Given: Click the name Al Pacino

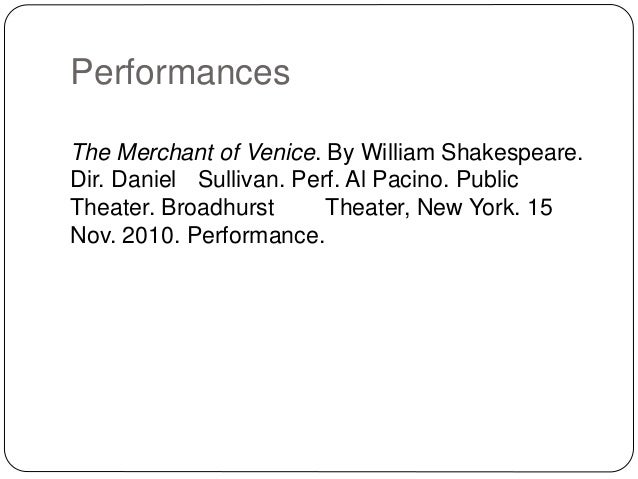Looking at the screenshot, I should tap(394, 179).
